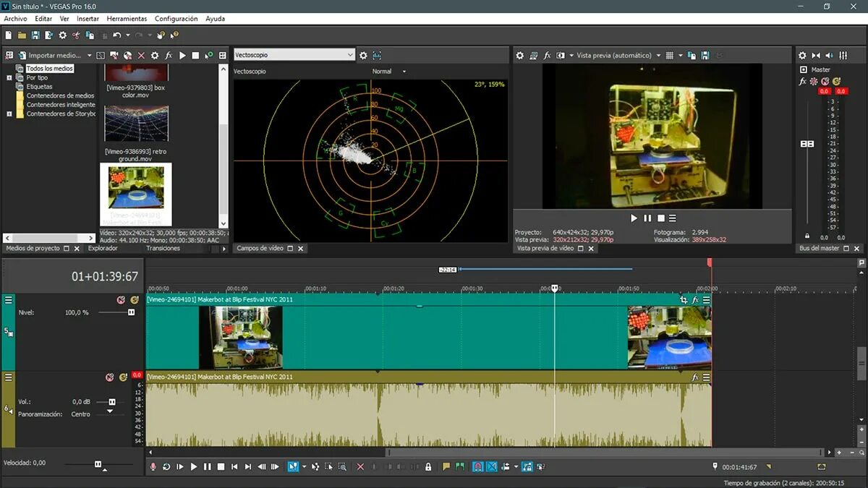The image size is (868, 488).
Task: Mute audio track 6
Action: pyautogui.click(x=110, y=377)
